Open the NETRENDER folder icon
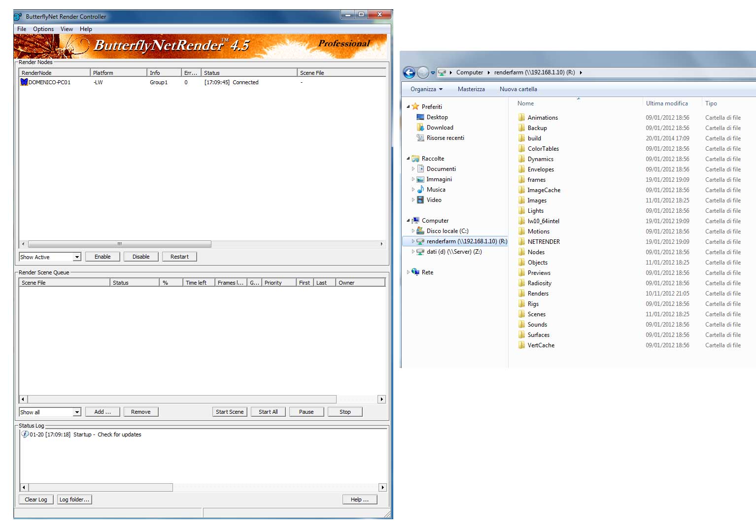756x532 pixels. tap(521, 242)
